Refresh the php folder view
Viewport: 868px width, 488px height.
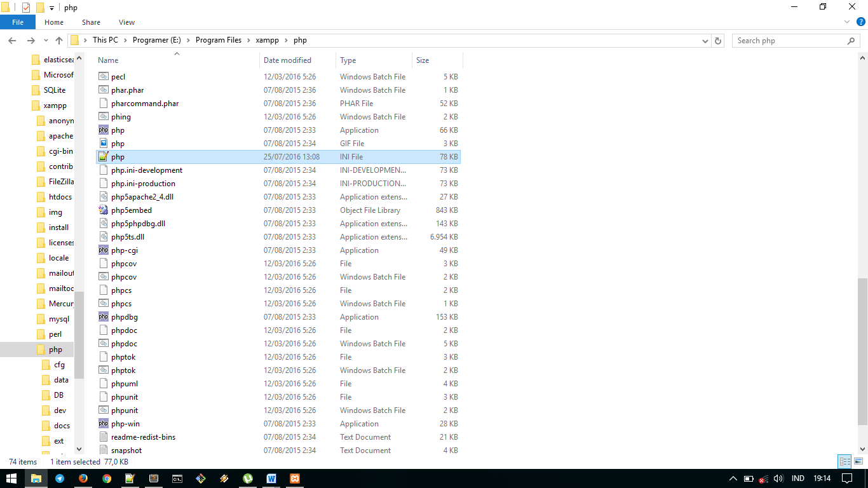coord(719,41)
